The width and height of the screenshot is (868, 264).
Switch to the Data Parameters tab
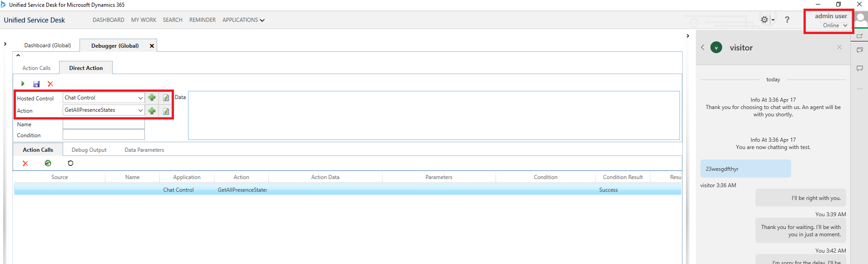144,150
